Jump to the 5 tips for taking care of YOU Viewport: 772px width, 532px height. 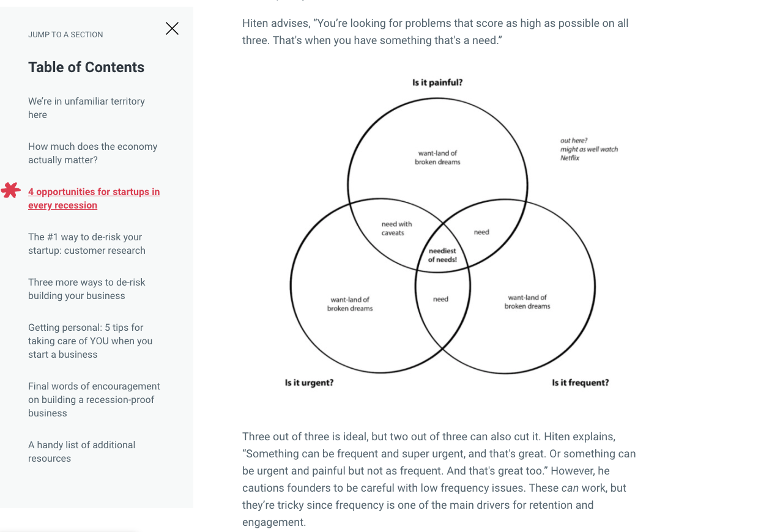coord(91,341)
